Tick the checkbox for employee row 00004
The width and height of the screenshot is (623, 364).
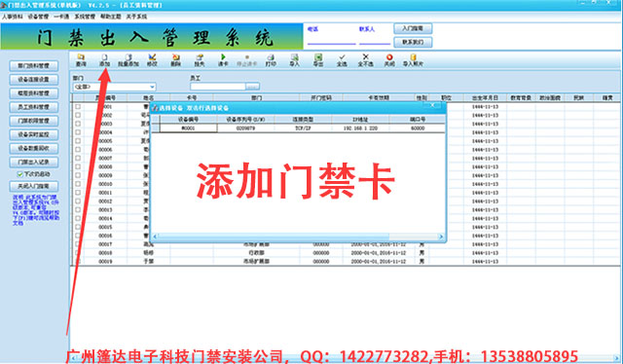[x=78, y=132]
